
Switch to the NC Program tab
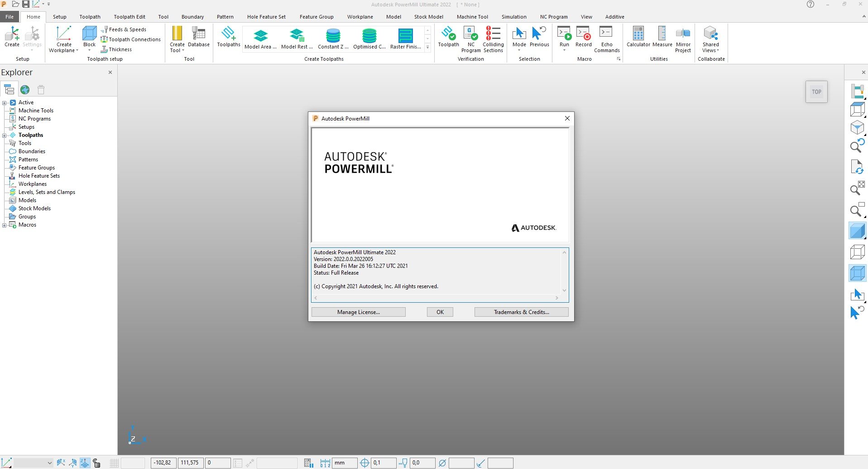point(553,17)
